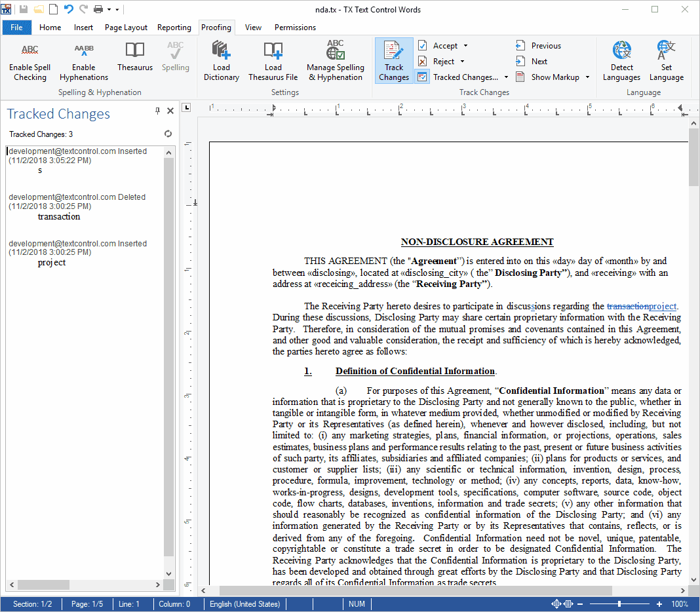Expand the Accept dropdown arrow
The width and height of the screenshot is (700, 612).
click(465, 46)
